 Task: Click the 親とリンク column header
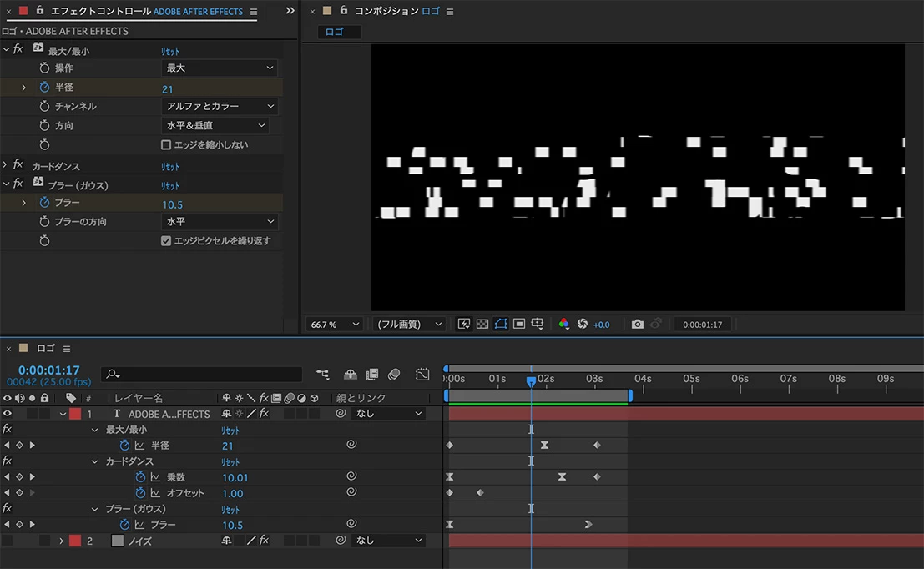point(361,398)
